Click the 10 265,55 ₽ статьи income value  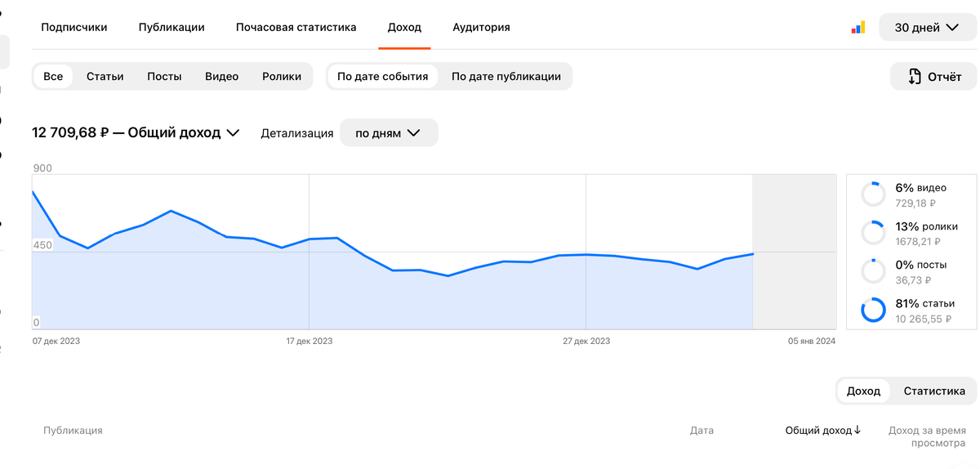[923, 319]
